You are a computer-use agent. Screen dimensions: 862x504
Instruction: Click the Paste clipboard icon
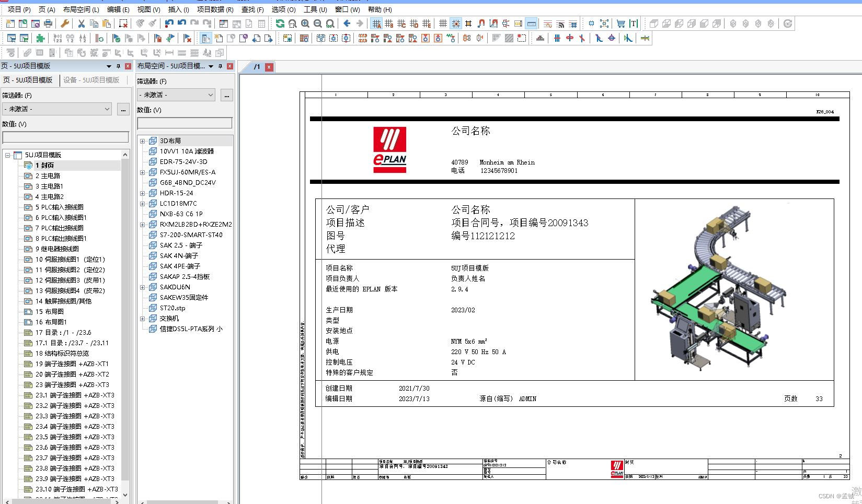pyautogui.click(x=107, y=24)
